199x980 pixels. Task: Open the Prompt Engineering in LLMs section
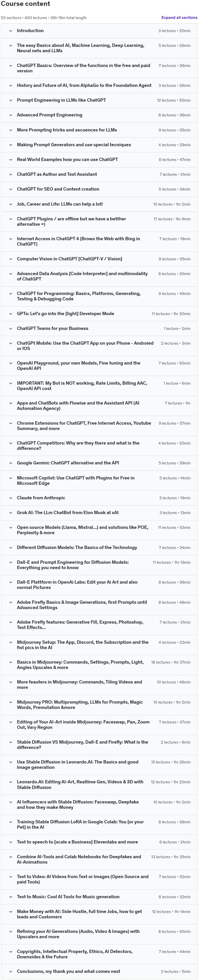[99, 100]
